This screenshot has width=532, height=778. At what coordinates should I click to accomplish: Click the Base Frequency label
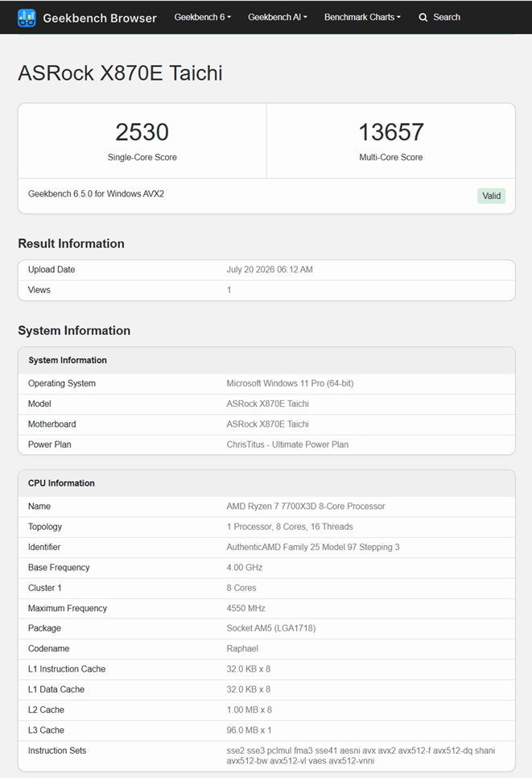[59, 567]
